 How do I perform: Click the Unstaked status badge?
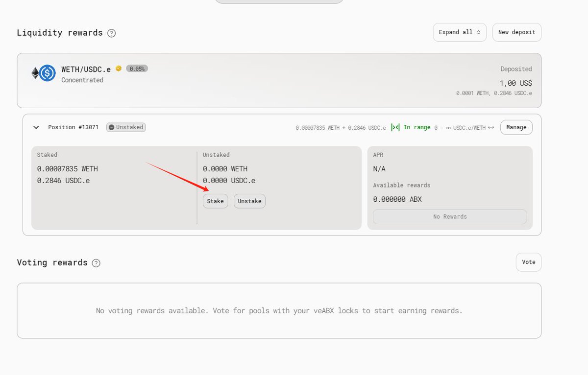click(126, 127)
